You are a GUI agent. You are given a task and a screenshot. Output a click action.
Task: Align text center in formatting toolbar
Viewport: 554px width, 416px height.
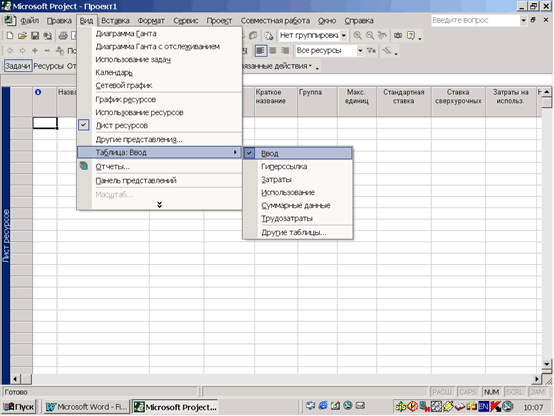coord(273,51)
